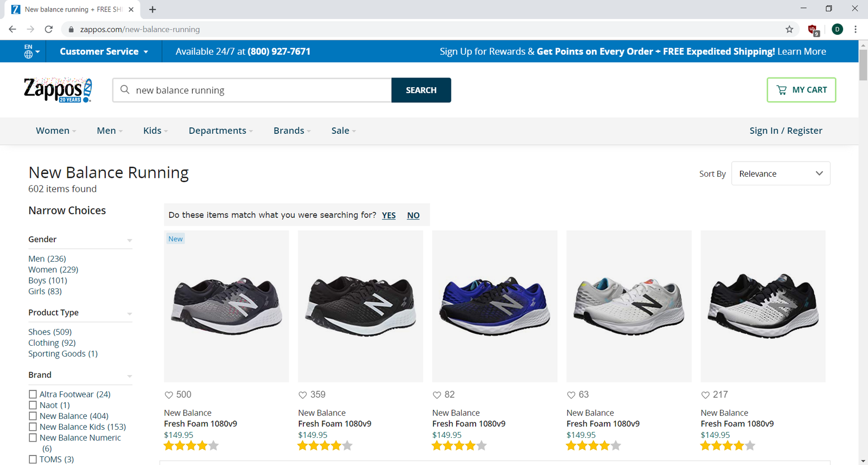Screen dimensions: 868x465
Task: Click heart icon next to 217
Action: (x=705, y=395)
